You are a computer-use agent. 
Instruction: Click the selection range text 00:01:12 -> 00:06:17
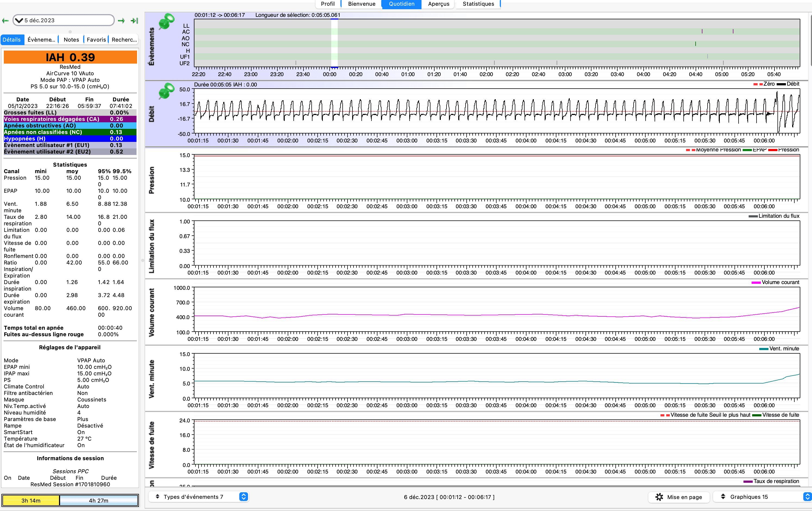click(219, 15)
